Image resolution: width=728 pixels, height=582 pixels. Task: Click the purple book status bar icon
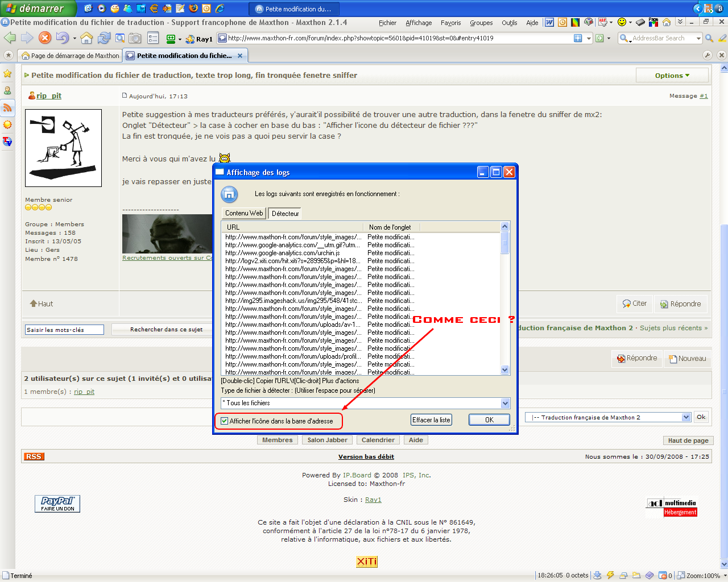(649, 575)
